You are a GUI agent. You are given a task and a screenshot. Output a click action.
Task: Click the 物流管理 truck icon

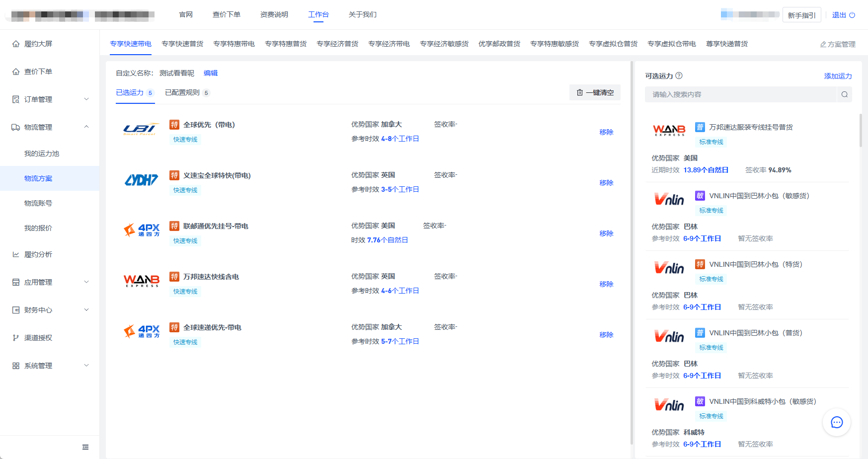pos(16,127)
